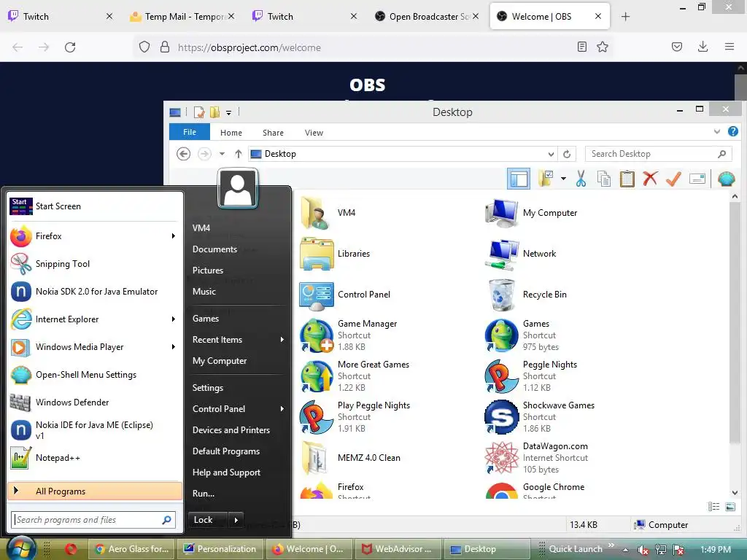Viewport: 747px width, 560px height.
Task: Select the DataWagon.com internet shortcut
Action: pyautogui.click(x=537, y=458)
